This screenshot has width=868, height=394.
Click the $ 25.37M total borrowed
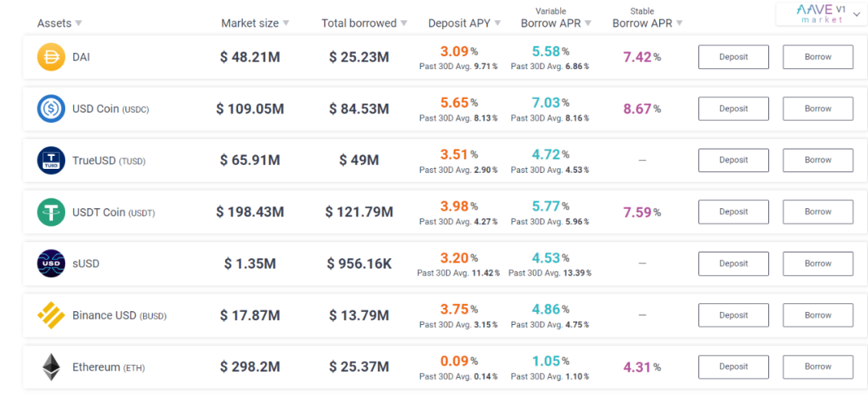tap(358, 367)
